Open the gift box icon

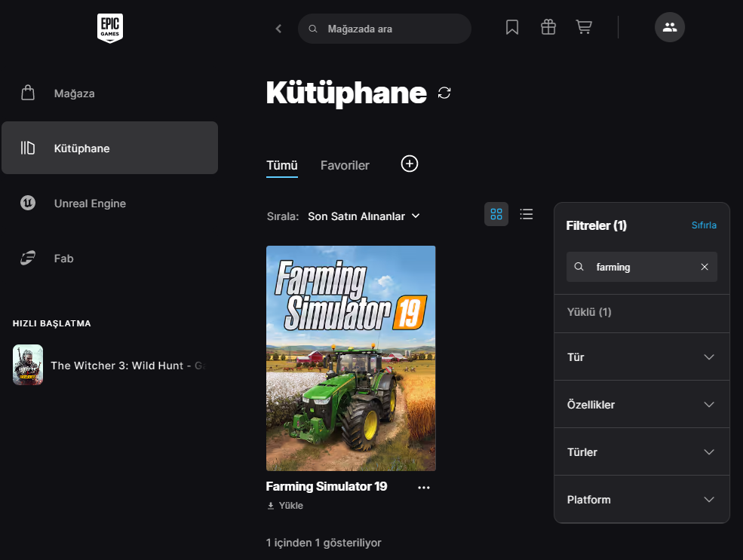point(548,27)
